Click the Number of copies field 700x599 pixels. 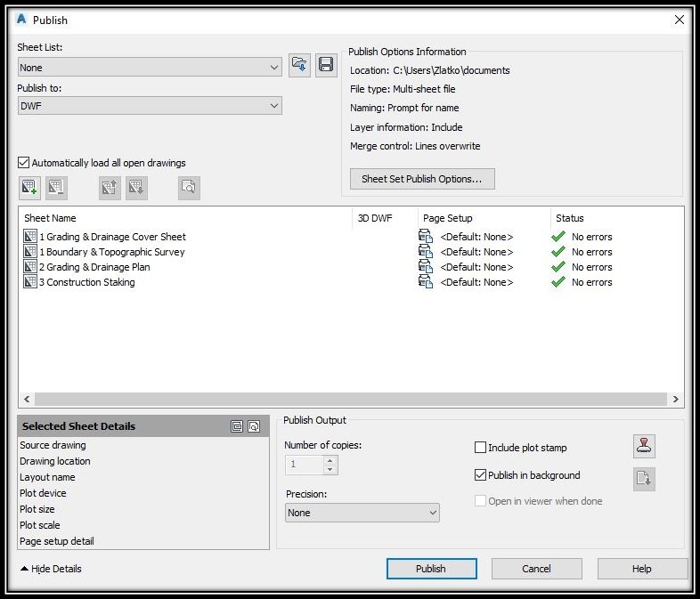[x=305, y=465]
